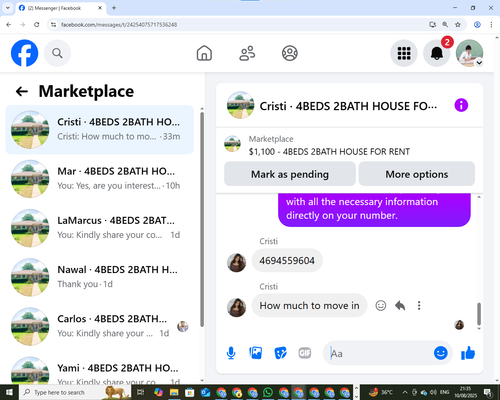Click back arrow next to Marketplace
500x400 pixels.
pyautogui.click(x=22, y=91)
